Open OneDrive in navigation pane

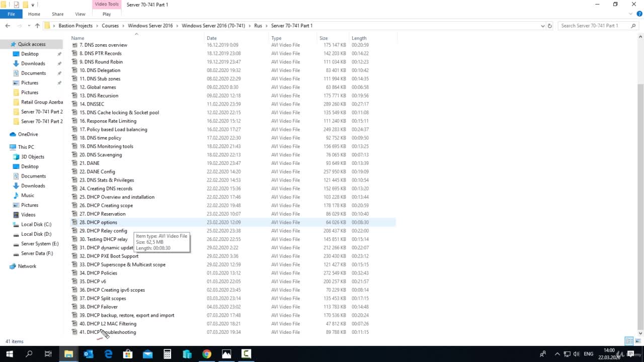(28, 134)
